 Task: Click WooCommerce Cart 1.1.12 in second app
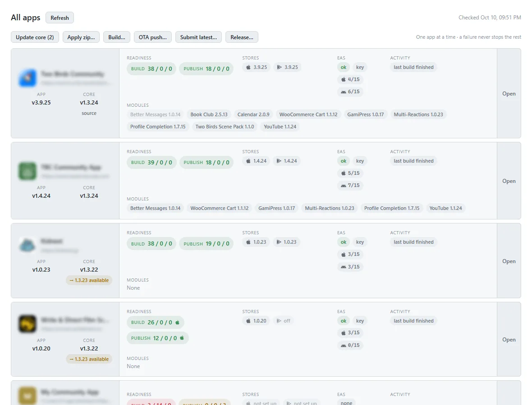click(x=220, y=208)
